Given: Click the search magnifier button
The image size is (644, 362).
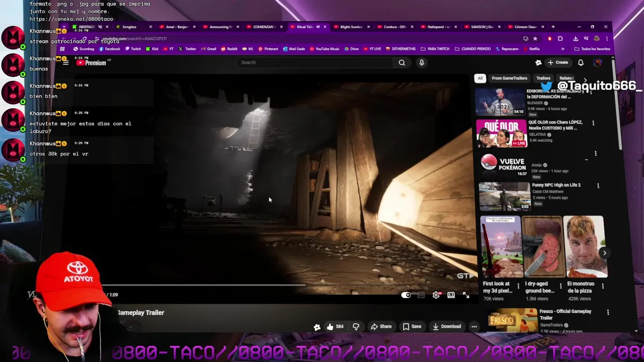Looking at the screenshot, I should [401, 62].
